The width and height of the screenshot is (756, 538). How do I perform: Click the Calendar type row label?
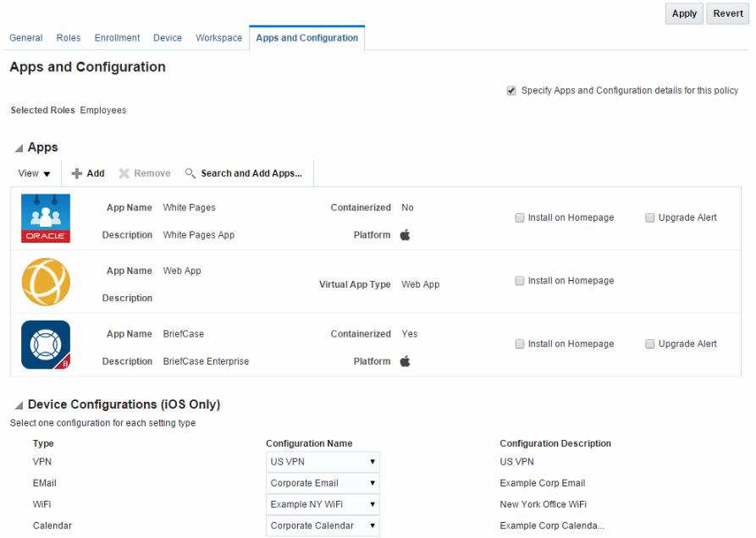(52, 525)
